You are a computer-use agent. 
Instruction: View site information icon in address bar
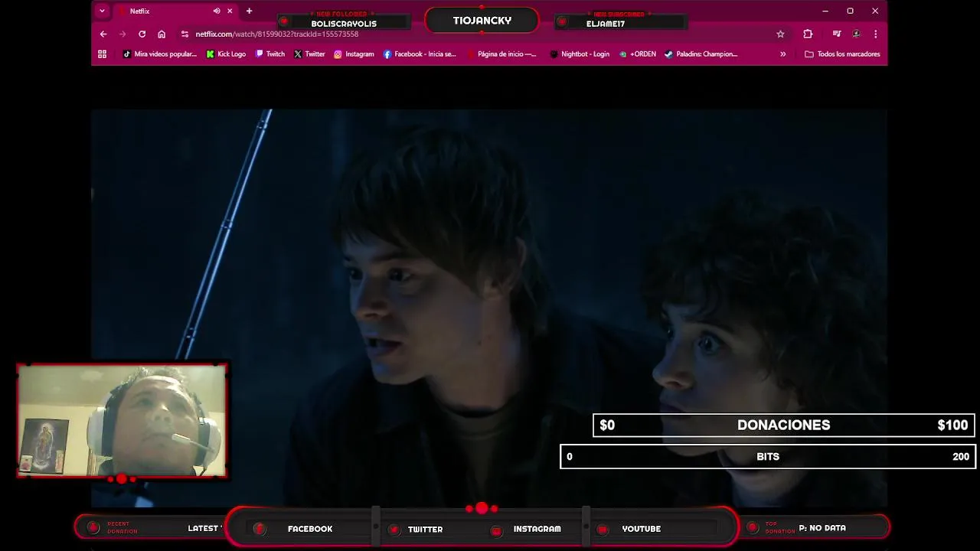[x=185, y=34]
